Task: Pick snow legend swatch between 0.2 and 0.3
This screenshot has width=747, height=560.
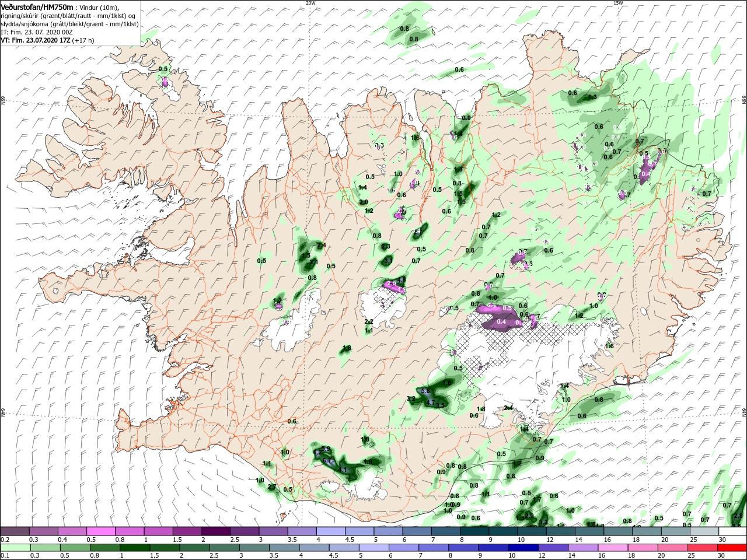Action: pyautogui.click(x=15, y=531)
